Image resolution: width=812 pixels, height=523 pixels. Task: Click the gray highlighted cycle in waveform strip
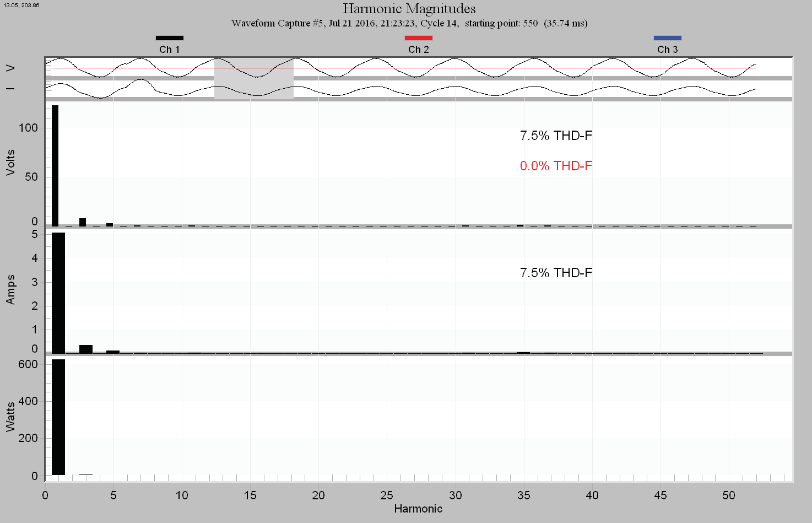coord(253,78)
